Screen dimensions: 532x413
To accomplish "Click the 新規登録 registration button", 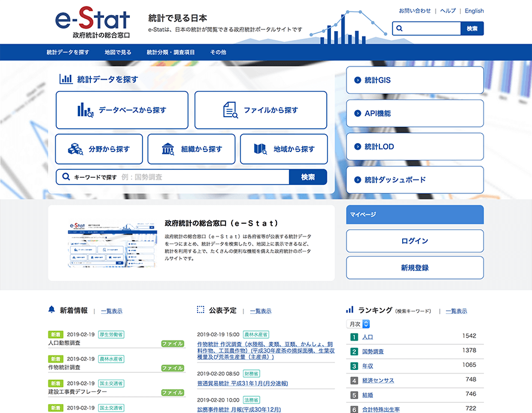I will tap(414, 268).
